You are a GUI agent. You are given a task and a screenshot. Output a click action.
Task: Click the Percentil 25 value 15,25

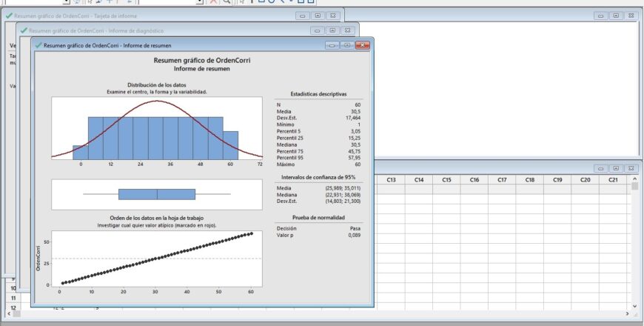[x=354, y=138]
